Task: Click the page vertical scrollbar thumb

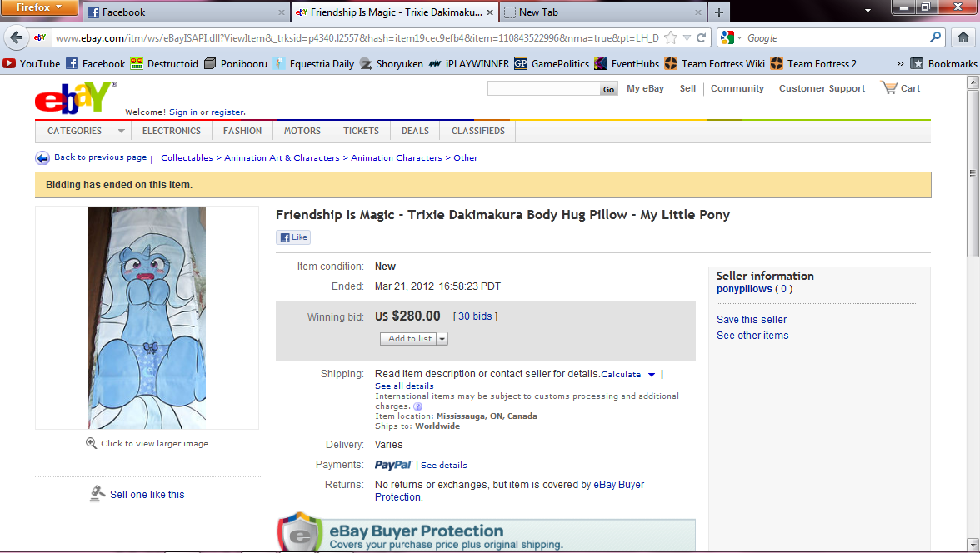Action: coord(972,173)
